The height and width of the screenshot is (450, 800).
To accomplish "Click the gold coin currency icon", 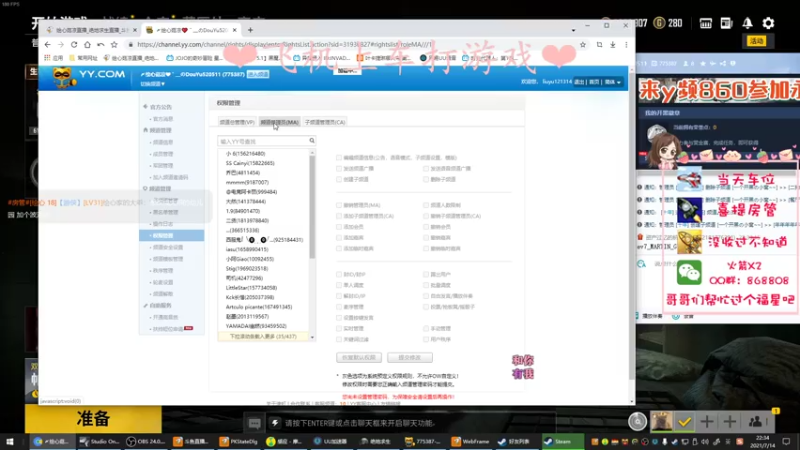I will click(659, 23).
